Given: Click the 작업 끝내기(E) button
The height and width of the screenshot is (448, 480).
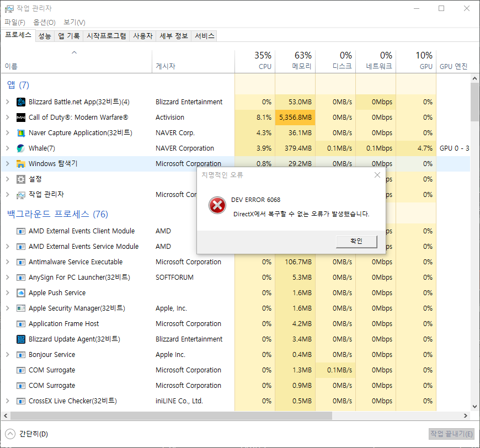Looking at the screenshot, I should tap(451, 434).
